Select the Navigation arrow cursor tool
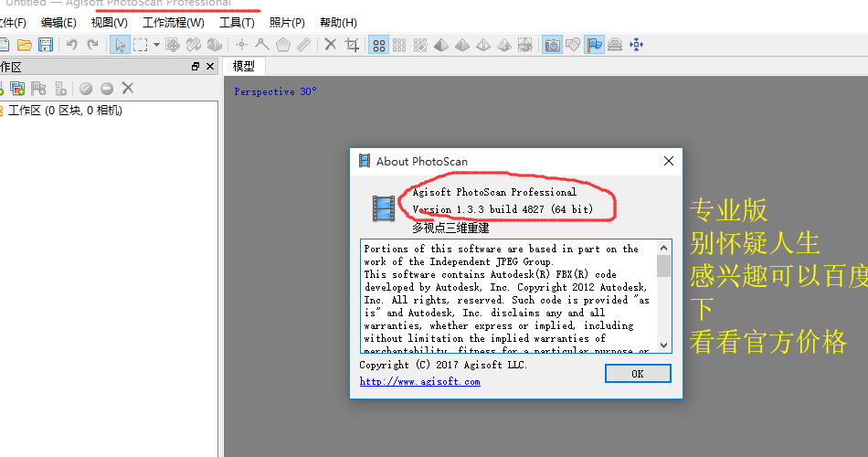This screenshot has width=868, height=457. (120, 45)
